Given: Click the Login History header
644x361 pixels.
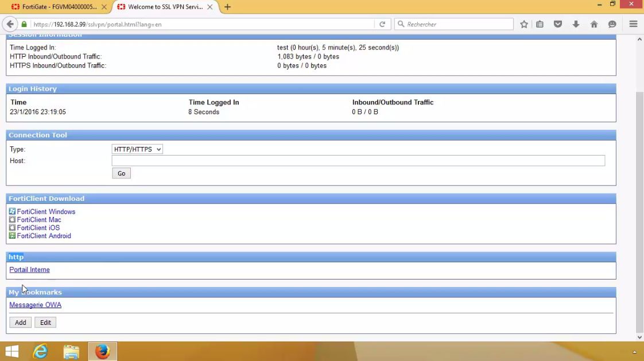Looking at the screenshot, I should point(311,89).
